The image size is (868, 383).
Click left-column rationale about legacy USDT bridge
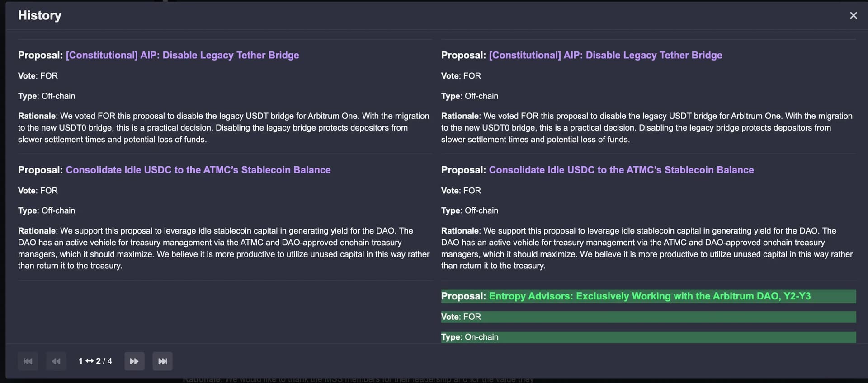click(224, 128)
